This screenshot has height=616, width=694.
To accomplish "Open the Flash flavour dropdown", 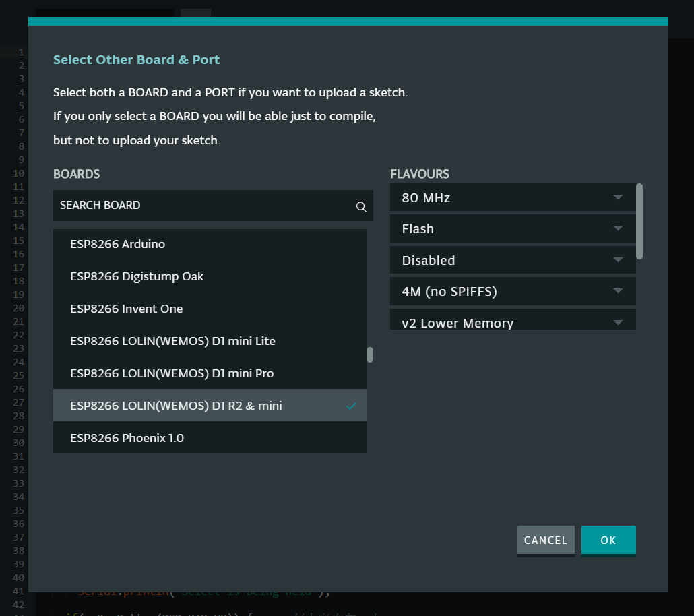I will coord(513,228).
